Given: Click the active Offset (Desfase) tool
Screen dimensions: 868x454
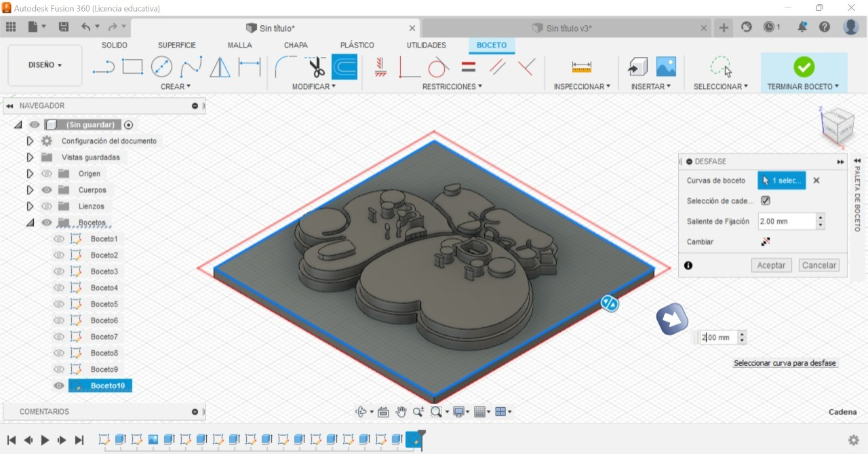Looking at the screenshot, I should 344,67.
